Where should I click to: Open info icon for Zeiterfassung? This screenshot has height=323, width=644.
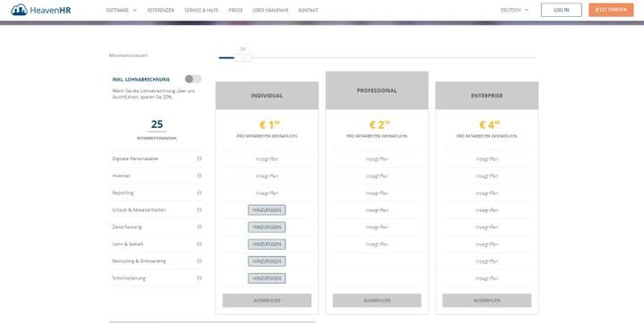coord(199,227)
